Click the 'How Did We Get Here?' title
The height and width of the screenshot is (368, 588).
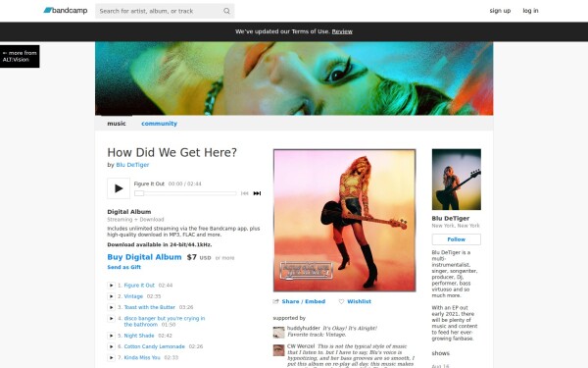[x=172, y=152]
